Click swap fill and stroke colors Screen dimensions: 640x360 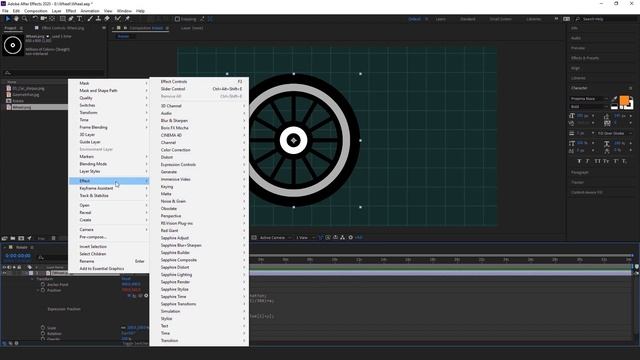631,98
